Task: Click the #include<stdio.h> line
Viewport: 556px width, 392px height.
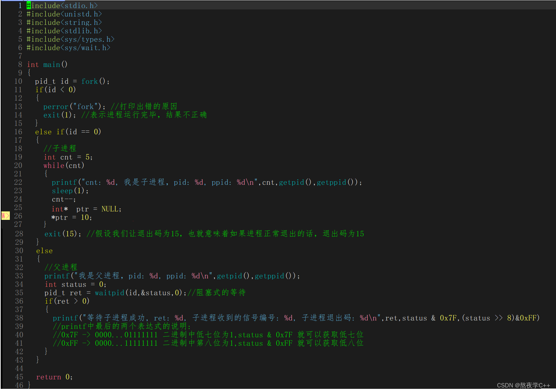Action: point(62,6)
